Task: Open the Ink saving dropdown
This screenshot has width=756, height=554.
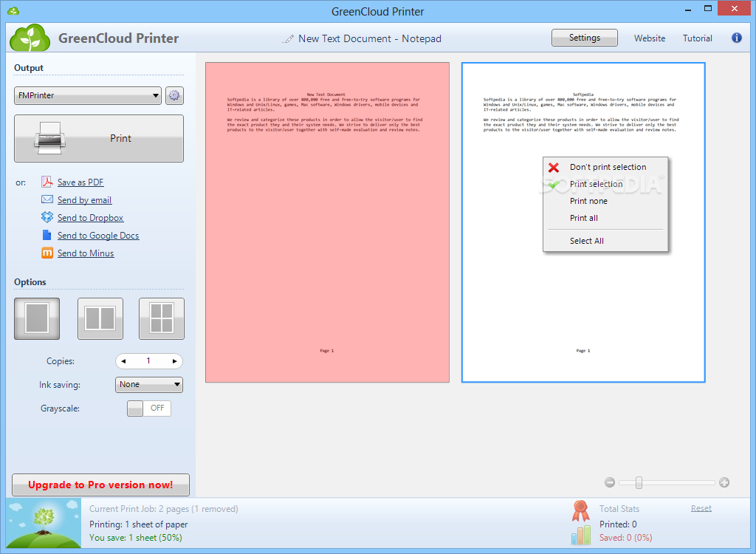Action: (149, 385)
